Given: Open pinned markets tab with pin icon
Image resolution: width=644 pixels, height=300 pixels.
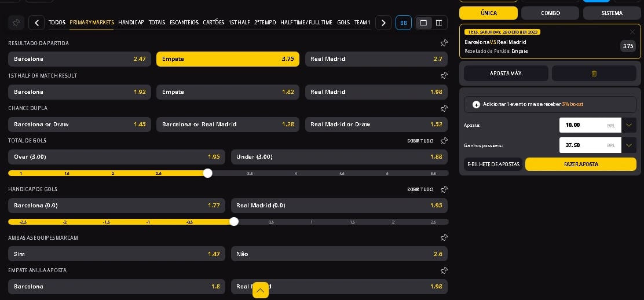Looking at the screenshot, I should tap(16, 23).
